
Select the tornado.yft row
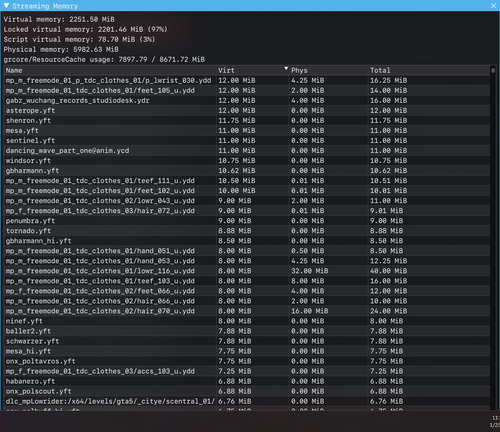[x=247, y=231]
